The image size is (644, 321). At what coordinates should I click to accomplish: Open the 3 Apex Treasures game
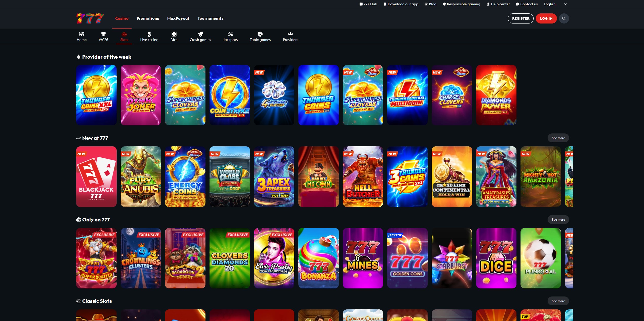(x=274, y=177)
